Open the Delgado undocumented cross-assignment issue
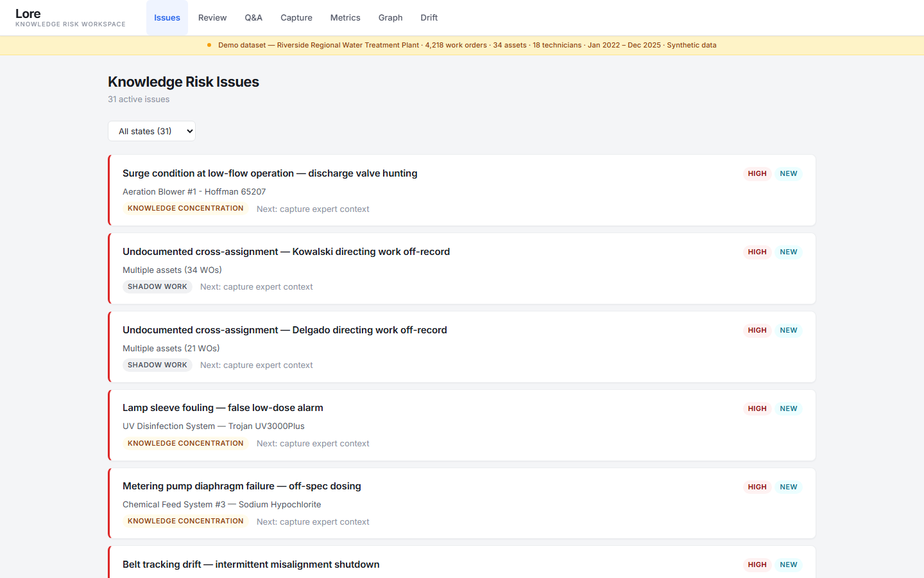 point(284,330)
